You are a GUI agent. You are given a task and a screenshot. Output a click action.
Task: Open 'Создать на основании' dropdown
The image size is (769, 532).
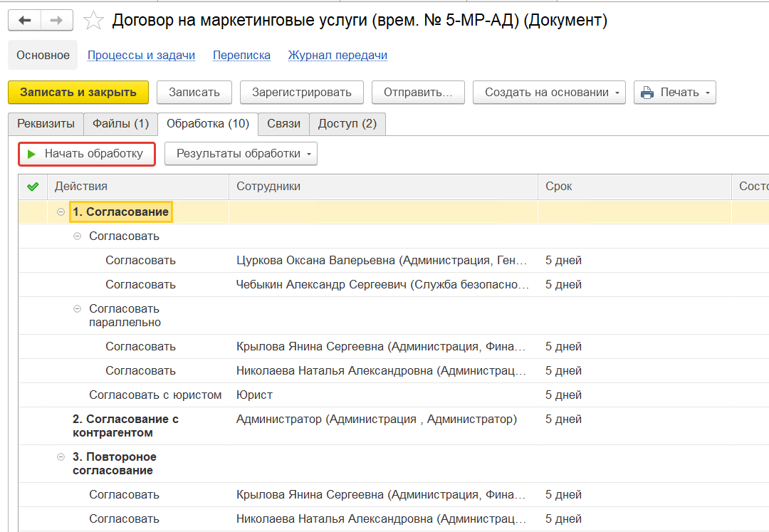pos(549,93)
